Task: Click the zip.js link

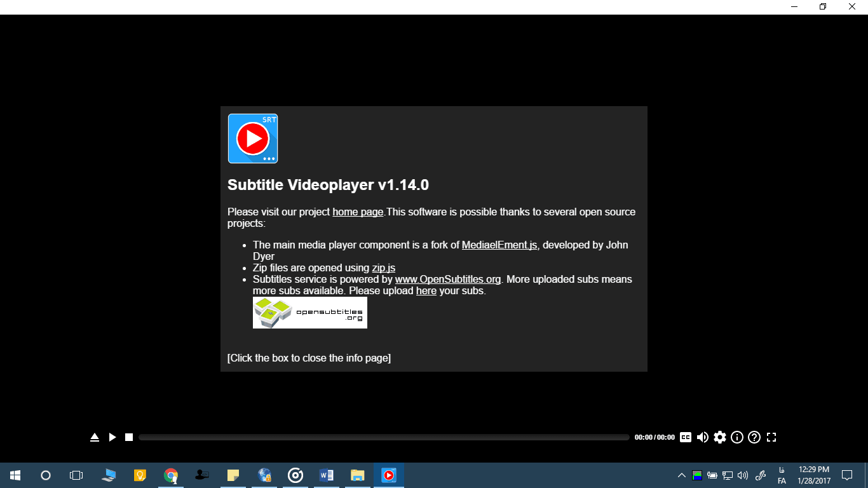Action: click(x=383, y=268)
